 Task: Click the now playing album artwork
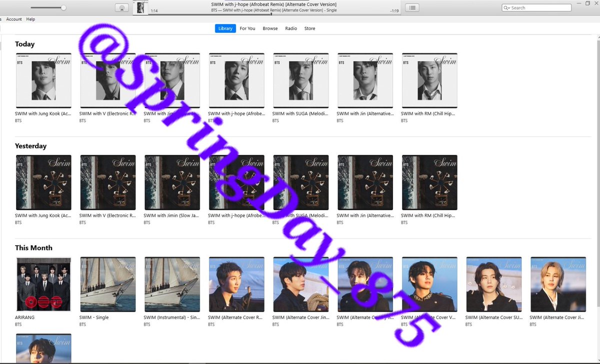click(141, 7)
